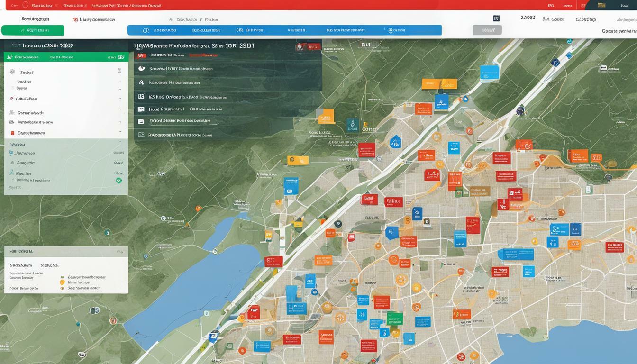Click the letter A icon in dark overlay list
Viewport: 637px width, 364px height.
tap(141, 82)
